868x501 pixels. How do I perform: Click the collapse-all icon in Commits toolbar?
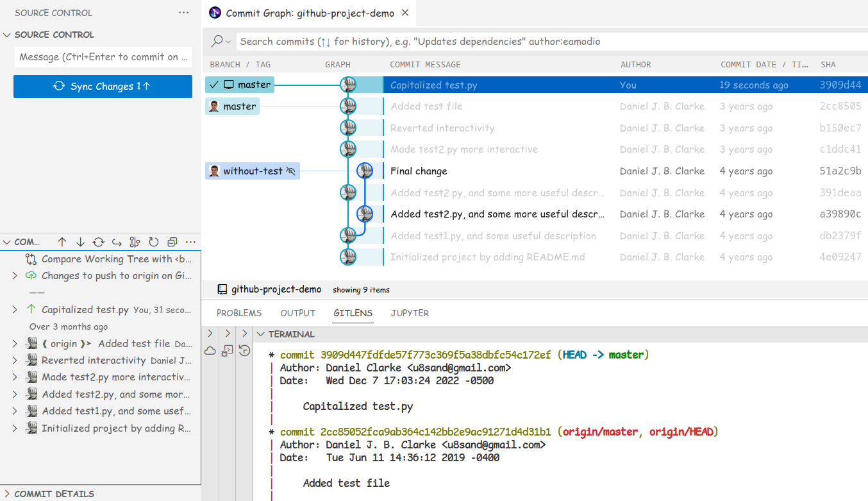[172, 242]
